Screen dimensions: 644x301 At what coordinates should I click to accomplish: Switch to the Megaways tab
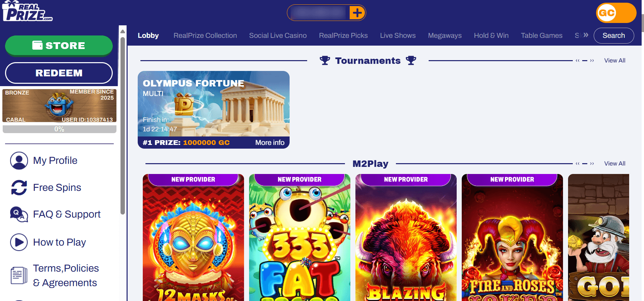pyautogui.click(x=445, y=35)
